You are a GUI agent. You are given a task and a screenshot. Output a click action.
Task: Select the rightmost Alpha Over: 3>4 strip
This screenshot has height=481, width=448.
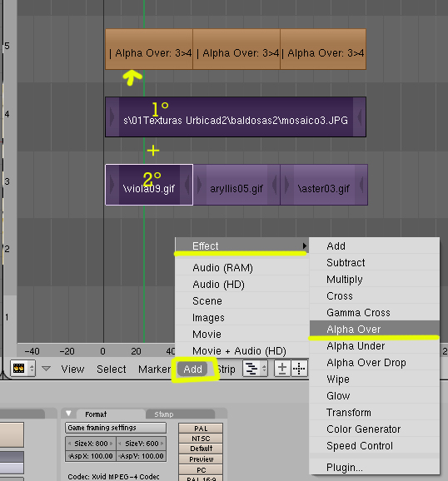click(323, 49)
